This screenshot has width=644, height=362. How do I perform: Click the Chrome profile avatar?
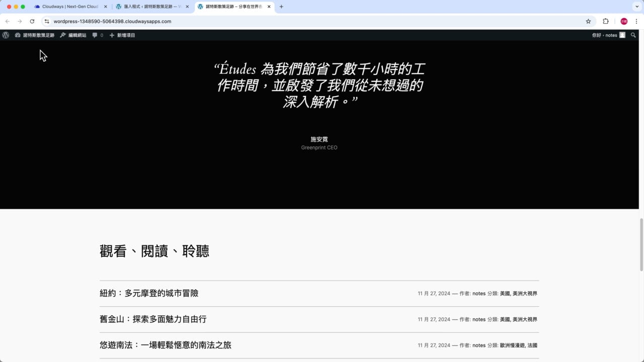coord(624,22)
